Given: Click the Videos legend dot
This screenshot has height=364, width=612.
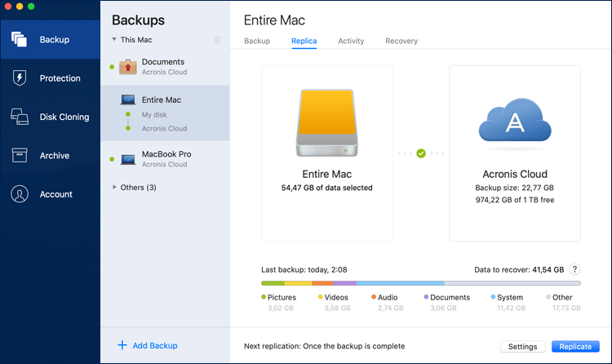Looking at the screenshot, I should coord(321,297).
